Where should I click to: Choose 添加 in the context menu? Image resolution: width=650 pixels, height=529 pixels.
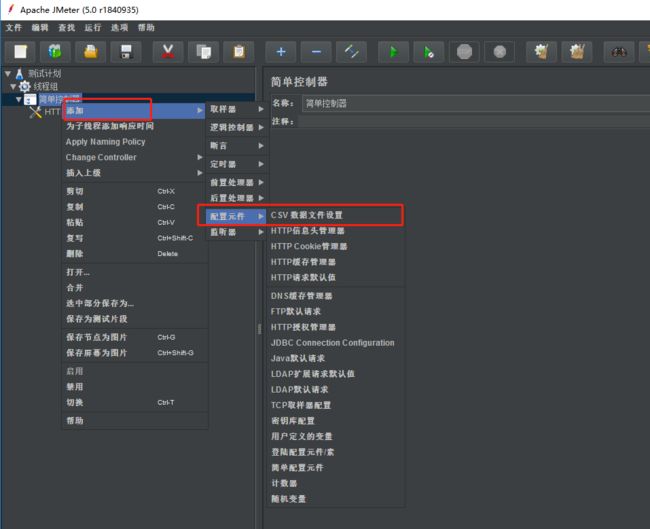pyautogui.click(x=134, y=110)
